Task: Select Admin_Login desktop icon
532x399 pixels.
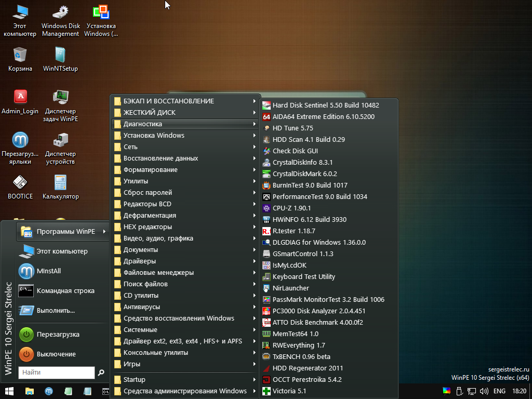Action: [x=20, y=101]
